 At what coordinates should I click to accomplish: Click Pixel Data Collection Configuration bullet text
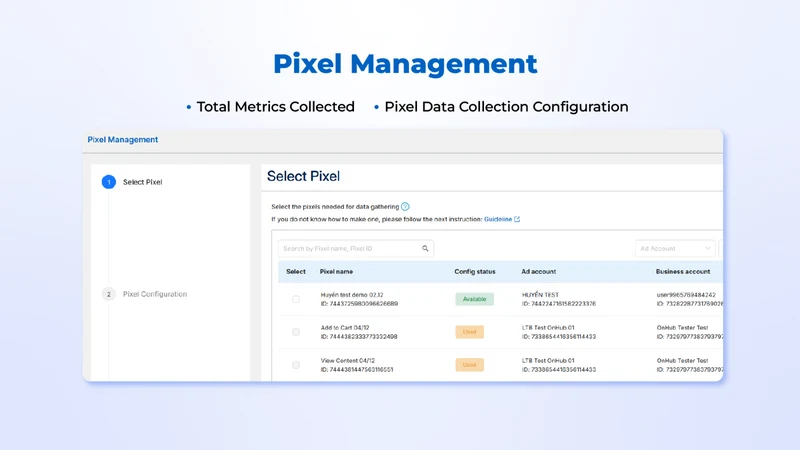(x=506, y=107)
